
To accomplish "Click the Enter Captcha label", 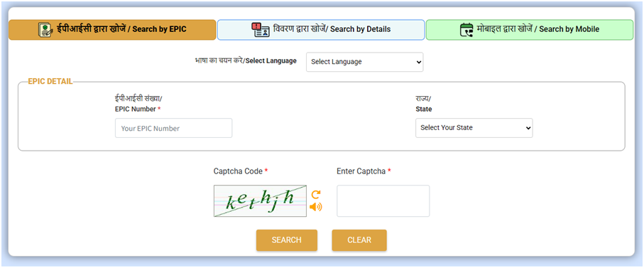I will tap(364, 171).
